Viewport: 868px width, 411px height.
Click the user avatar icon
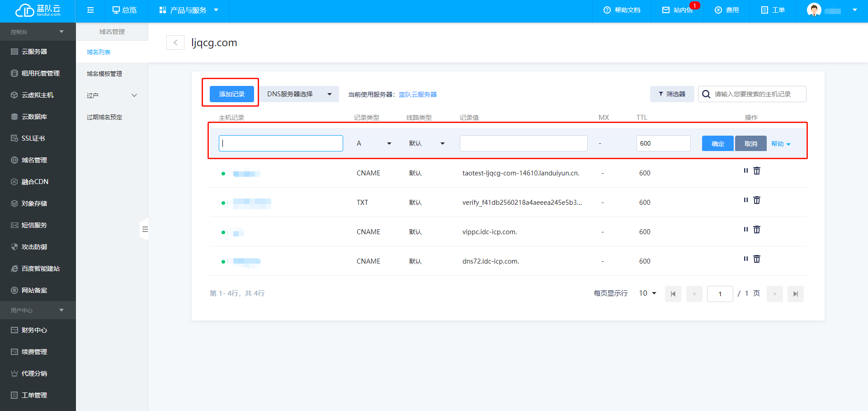(x=814, y=10)
